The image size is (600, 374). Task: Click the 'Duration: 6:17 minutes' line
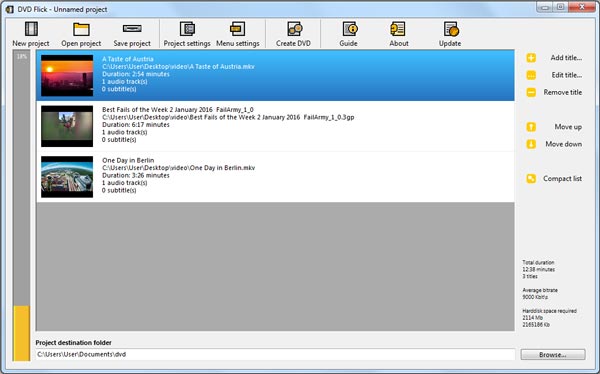(x=135, y=124)
